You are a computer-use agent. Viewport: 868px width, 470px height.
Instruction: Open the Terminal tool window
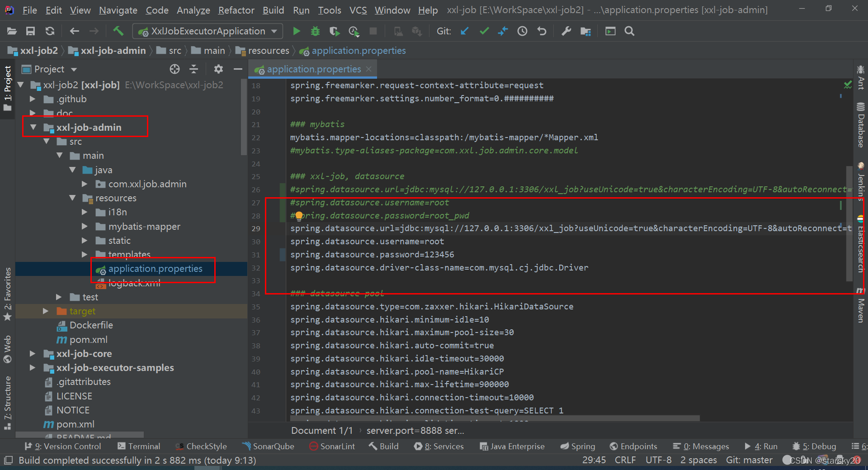tap(139, 446)
